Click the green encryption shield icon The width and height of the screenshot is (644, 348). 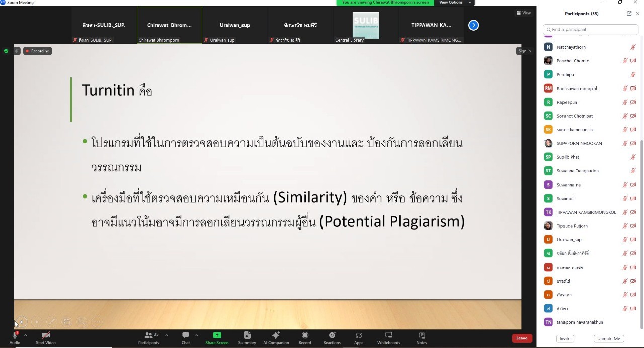click(6, 51)
